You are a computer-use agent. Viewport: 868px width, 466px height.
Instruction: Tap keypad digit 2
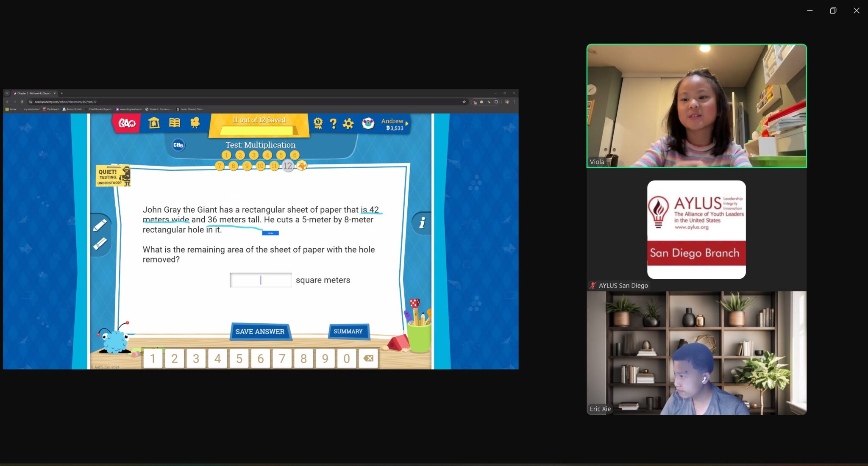(x=174, y=359)
